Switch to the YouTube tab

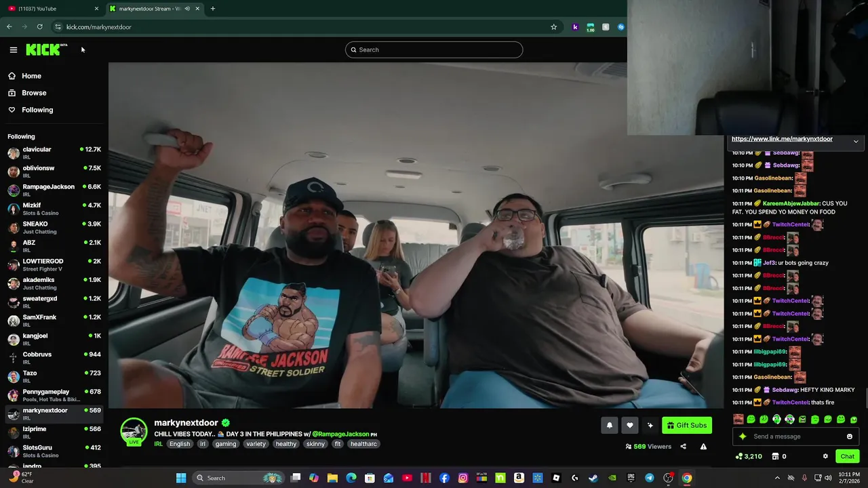pyautogui.click(x=52, y=9)
